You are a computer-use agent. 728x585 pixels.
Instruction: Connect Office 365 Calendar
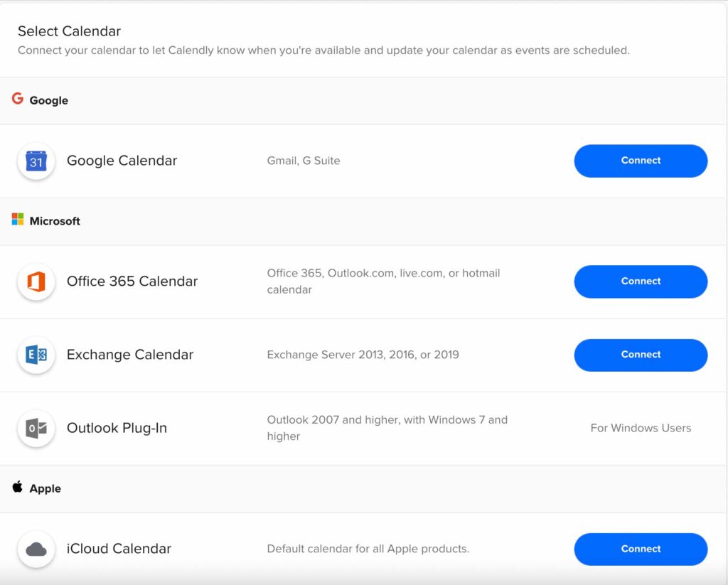(x=641, y=281)
